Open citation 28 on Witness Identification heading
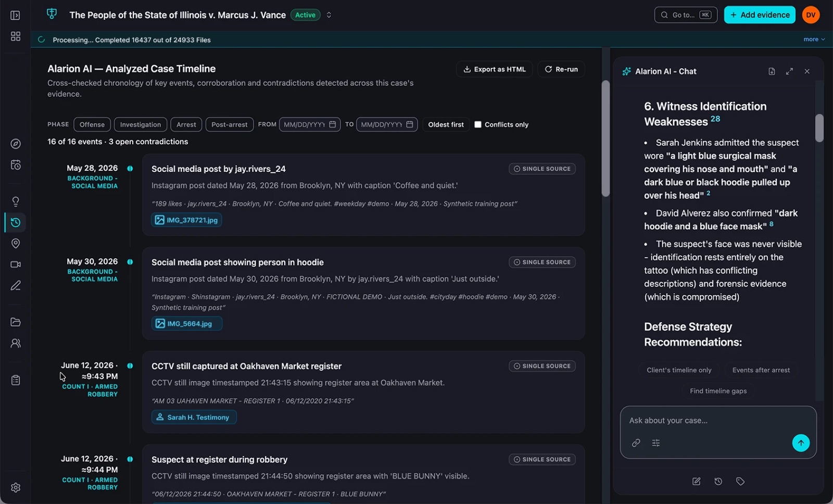 [x=715, y=119]
